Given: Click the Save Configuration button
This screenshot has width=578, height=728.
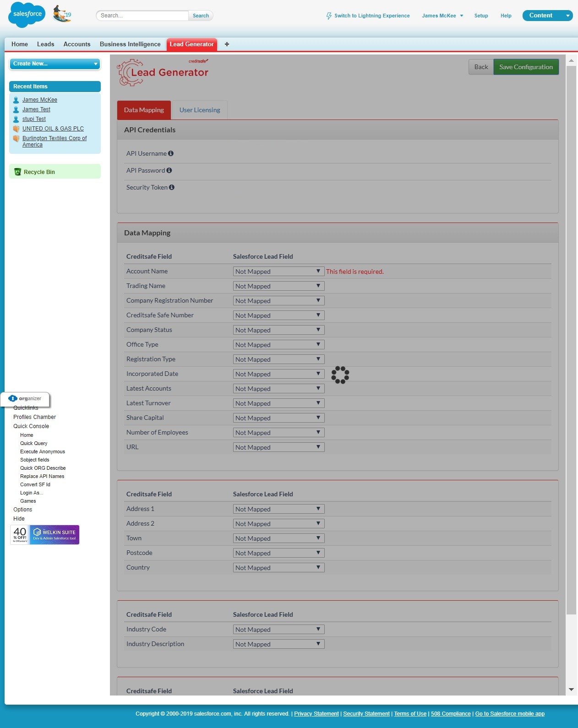Looking at the screenshot, I should point(526,67).
